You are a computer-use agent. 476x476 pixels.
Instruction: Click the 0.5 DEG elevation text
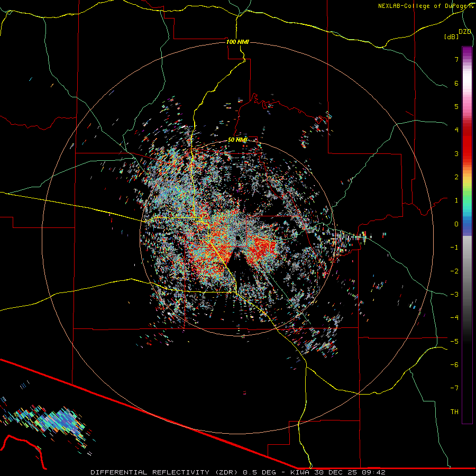260,472
